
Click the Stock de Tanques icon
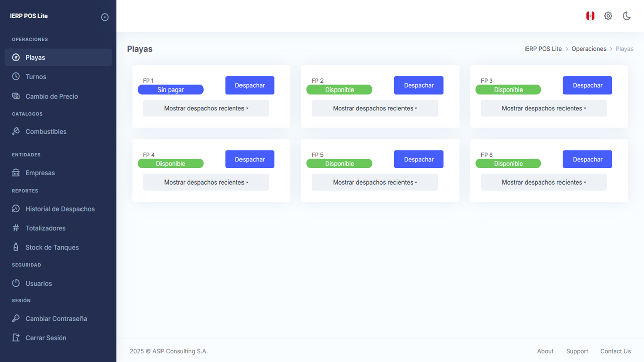[16, 247]
